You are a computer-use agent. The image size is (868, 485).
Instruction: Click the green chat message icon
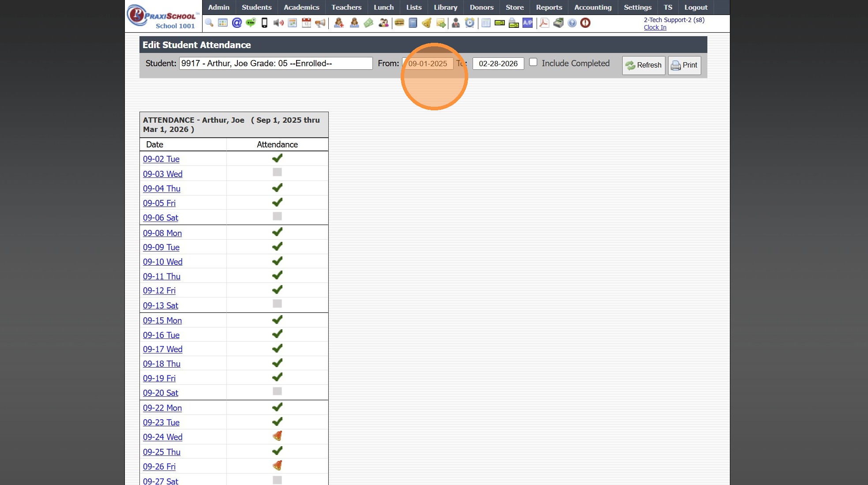[251, 23]
